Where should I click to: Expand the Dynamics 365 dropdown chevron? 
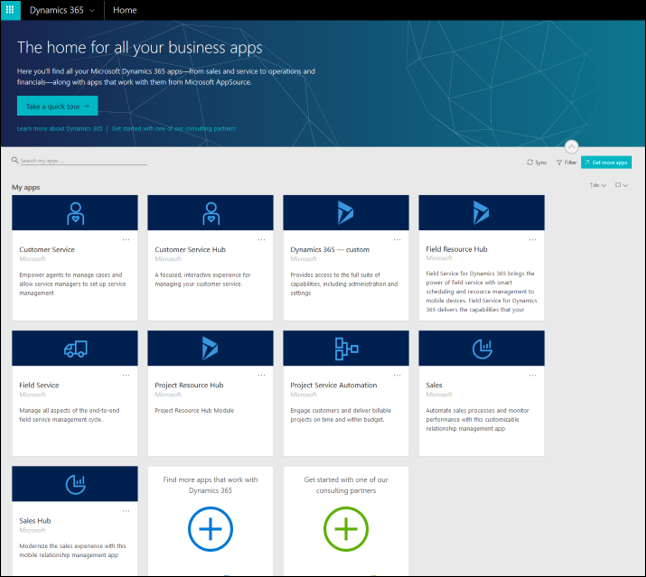click(92, 10)
